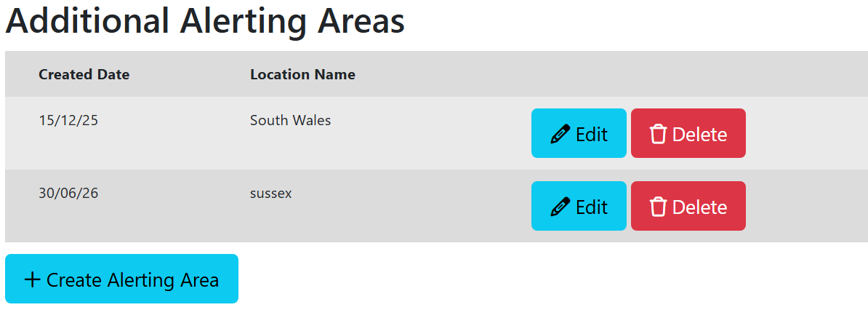Click the plus icon on Create Alerting Area

coord(33,279)
